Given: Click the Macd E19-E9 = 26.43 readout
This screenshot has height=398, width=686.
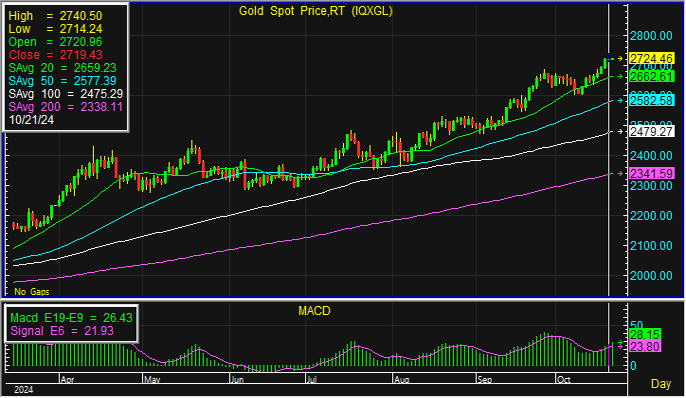Looking at the screenshot, I should coord(71,318).
